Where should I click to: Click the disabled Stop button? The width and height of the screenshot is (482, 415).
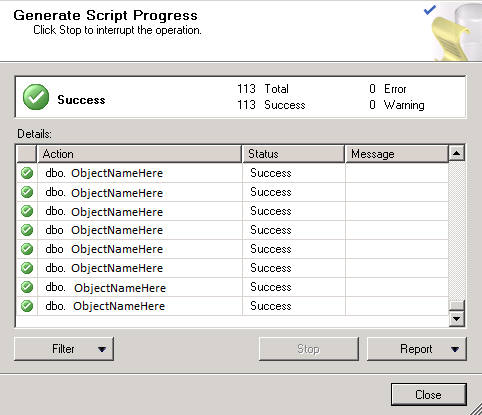pyautogui.click(x=309, y=349)
